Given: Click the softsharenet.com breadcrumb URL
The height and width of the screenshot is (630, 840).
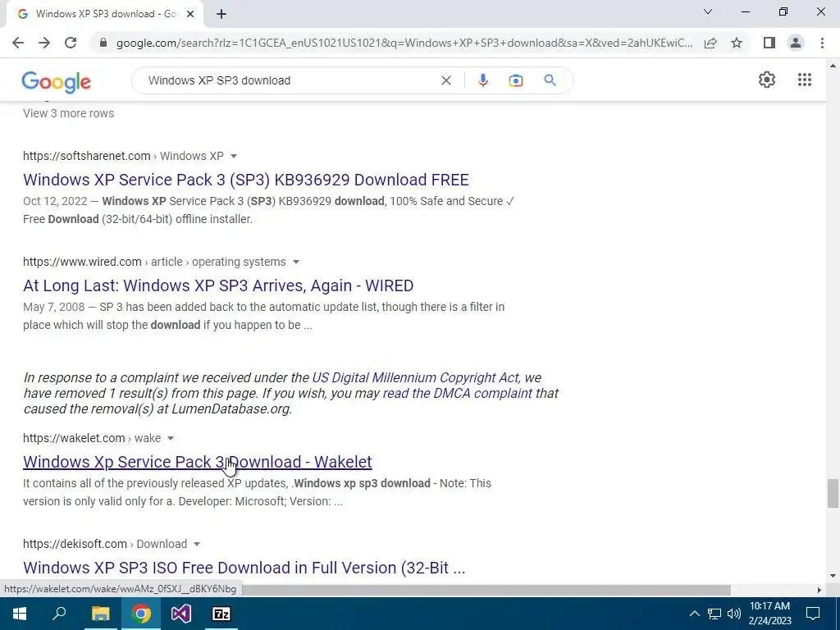Looking at the screenshot, I should coord(123,156).
